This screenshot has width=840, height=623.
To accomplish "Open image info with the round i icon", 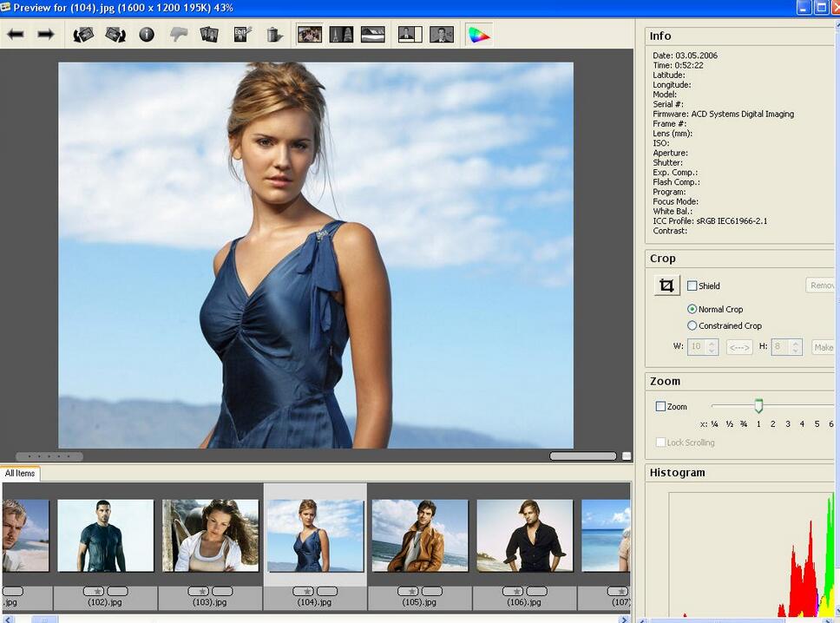I will pyautogui.click(x=147, y=35).
